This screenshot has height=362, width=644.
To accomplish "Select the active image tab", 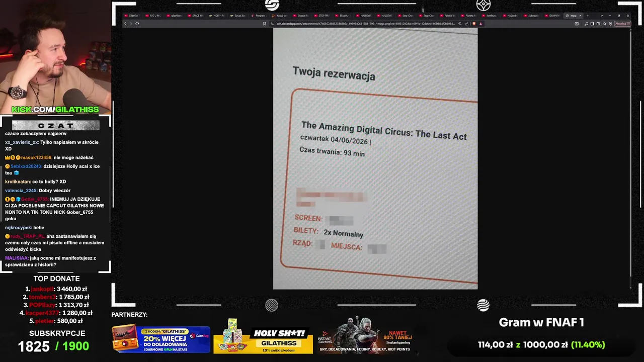I will point(573,16).
